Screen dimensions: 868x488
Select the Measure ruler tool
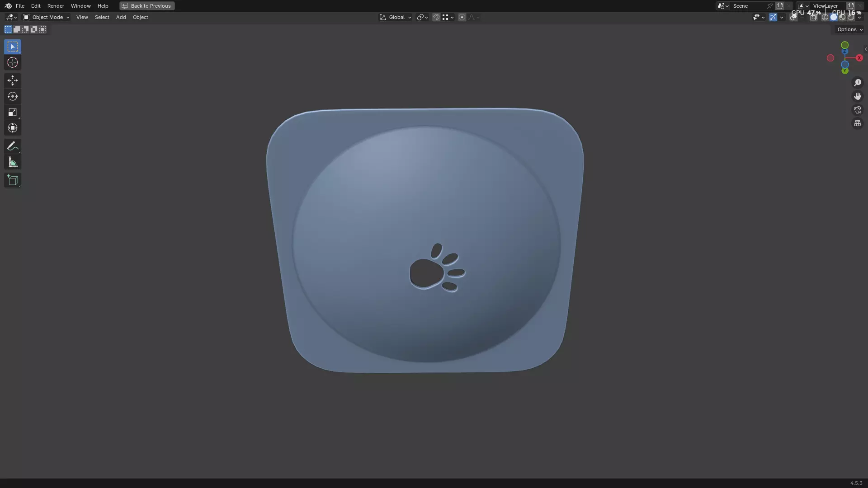click(x=13, y=162)
